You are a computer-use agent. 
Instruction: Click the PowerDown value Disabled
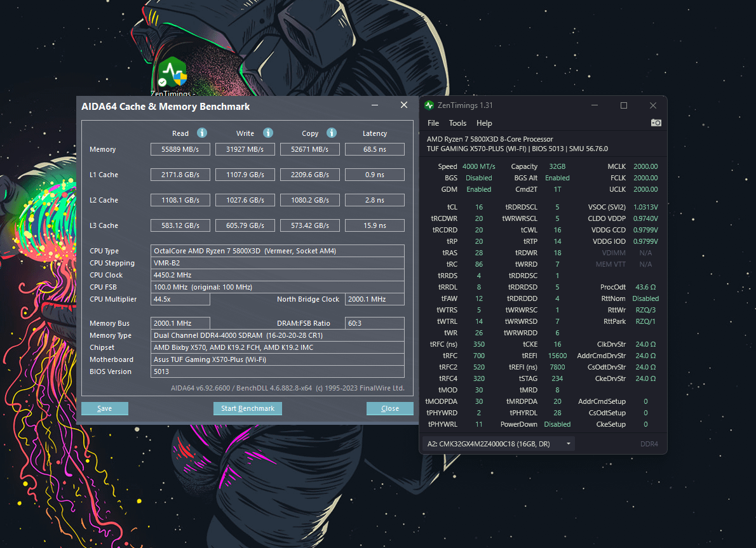click(557, 424)
